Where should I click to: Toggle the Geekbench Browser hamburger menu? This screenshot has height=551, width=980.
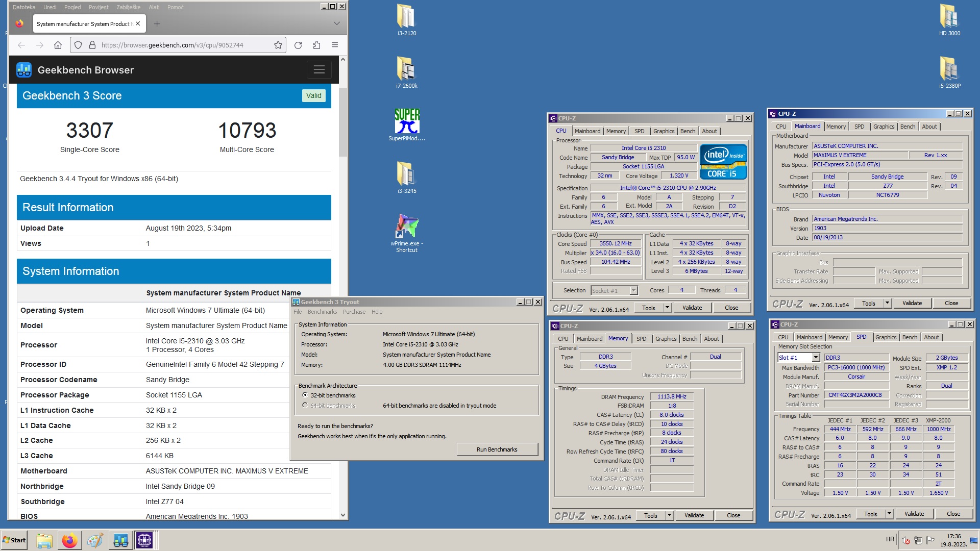(319, 70)
